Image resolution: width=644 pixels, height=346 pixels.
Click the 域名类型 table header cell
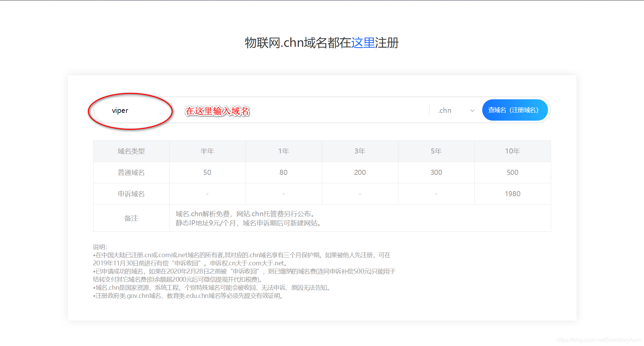coord(131,151)
